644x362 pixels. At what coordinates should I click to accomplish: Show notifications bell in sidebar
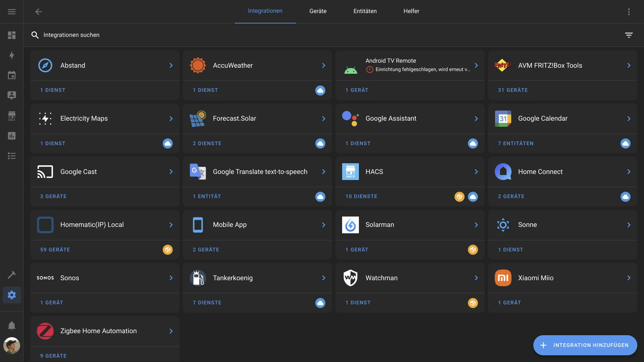[x=12, y=325]
